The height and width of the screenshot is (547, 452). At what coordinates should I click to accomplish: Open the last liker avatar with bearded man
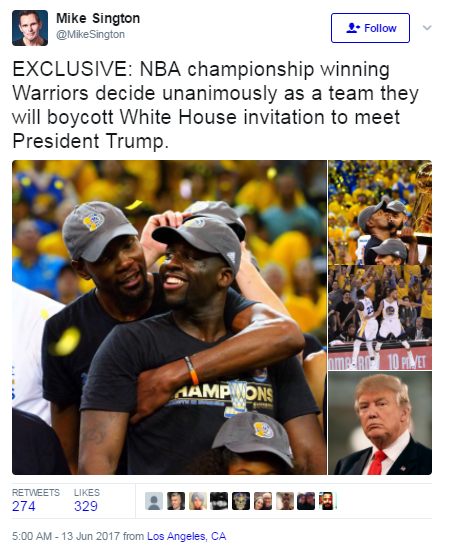point(327,501)
